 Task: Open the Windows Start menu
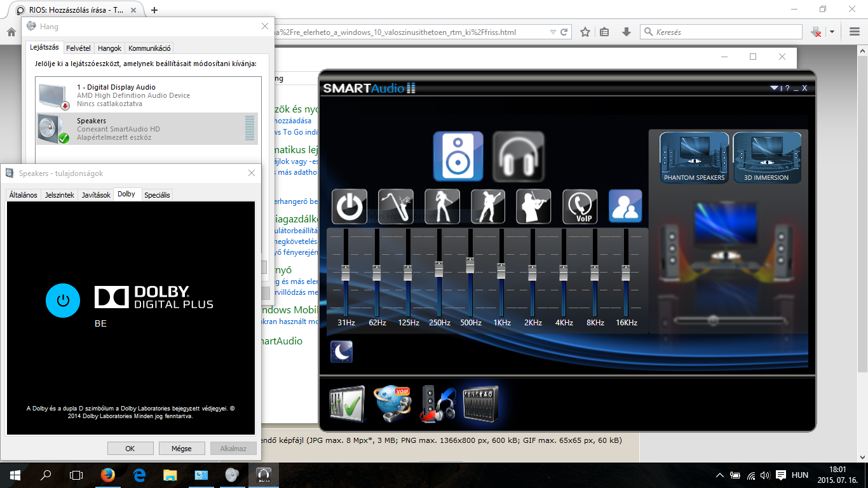click(15, 475)
